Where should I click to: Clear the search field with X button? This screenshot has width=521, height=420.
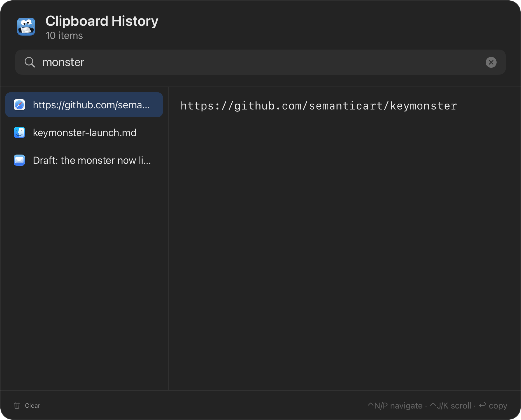pyautogui.click(x=491, y=62)
